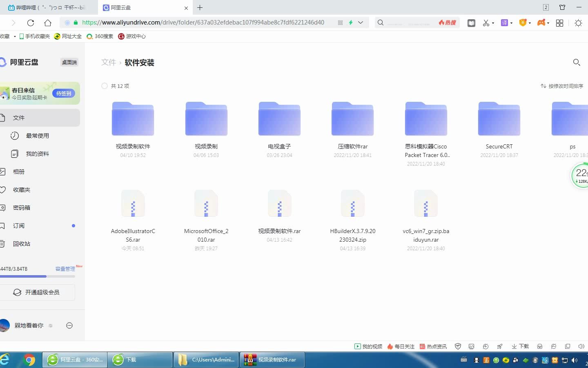588x368 pixels.
Task: Click the search icon in Aliyun Drive
Action: pyautogui.click(x=577, y=62)
